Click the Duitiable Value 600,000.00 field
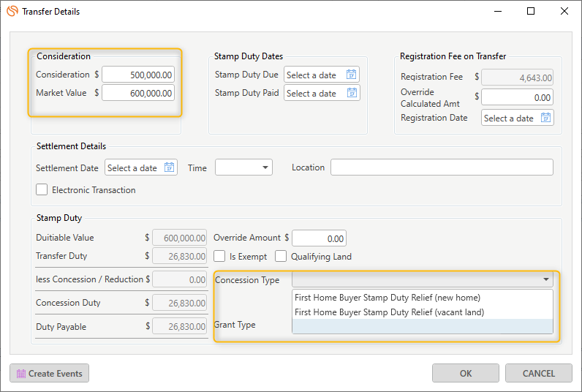 (179, 238)
